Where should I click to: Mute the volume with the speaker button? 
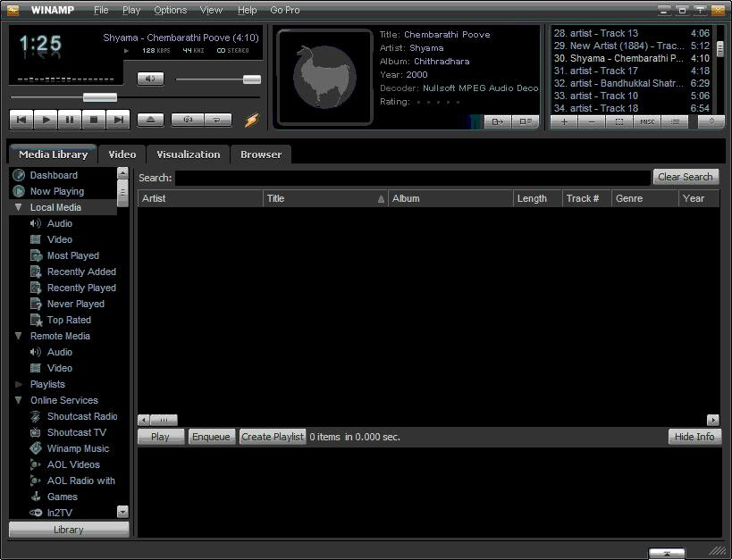click(x=150, y=79)
